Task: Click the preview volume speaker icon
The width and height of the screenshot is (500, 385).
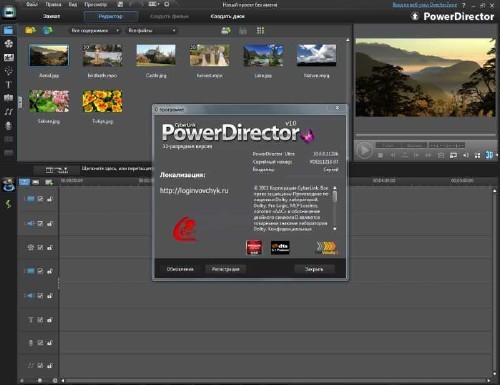Action: pyautogui.click(x=466, y=155)
